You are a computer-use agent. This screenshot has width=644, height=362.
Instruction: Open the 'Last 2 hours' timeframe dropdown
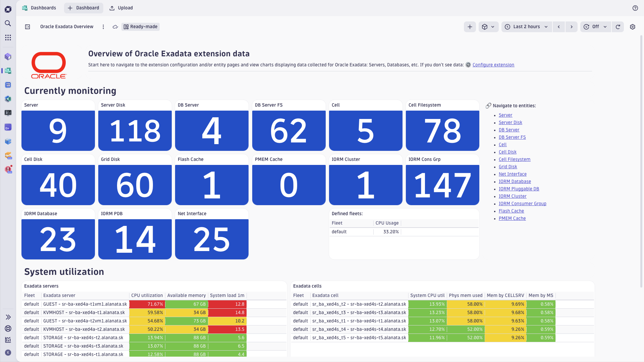point(526,27)
